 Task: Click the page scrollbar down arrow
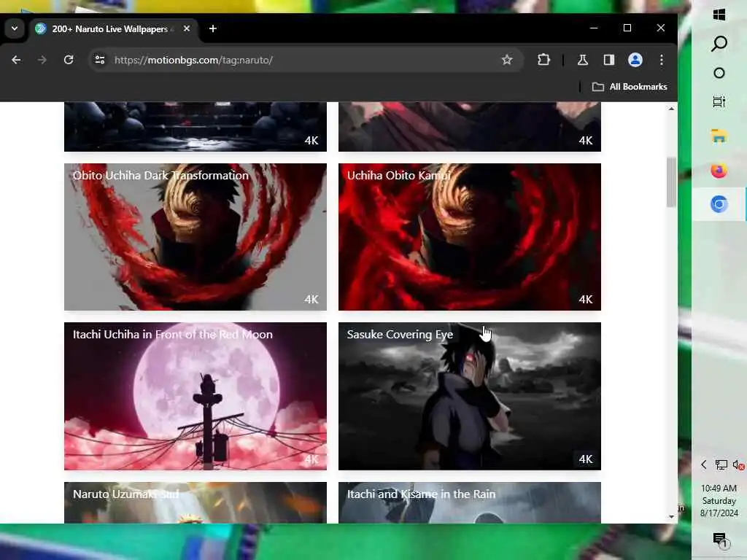(671, 517)
